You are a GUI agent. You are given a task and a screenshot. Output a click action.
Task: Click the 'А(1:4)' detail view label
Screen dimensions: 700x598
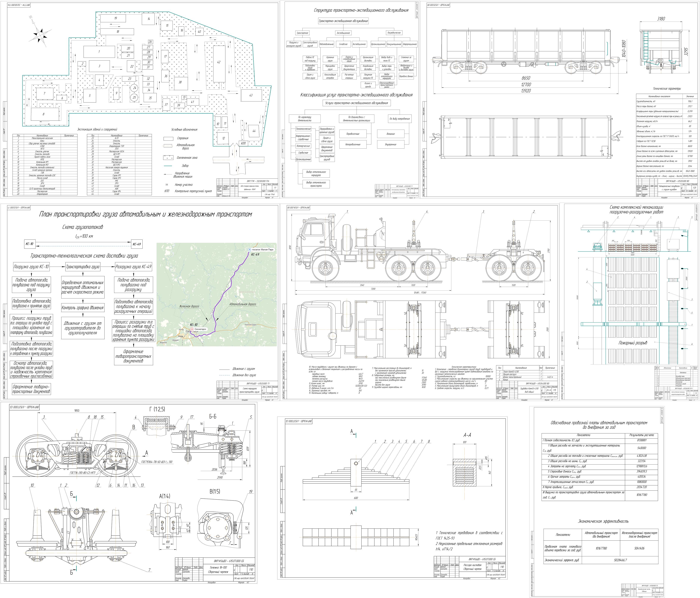(x=165, y=496)
